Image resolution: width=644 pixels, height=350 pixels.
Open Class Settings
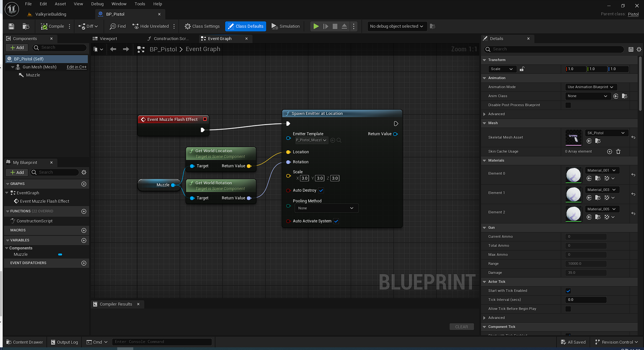202,26
